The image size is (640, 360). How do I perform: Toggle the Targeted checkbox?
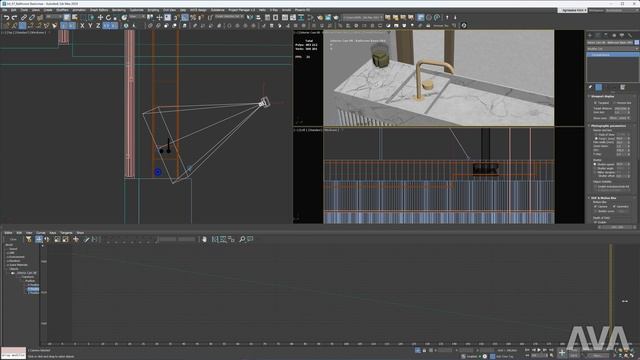[595, 103]
